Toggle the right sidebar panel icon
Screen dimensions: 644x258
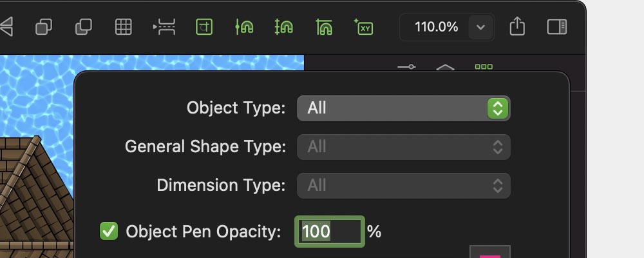click(556, 26)
